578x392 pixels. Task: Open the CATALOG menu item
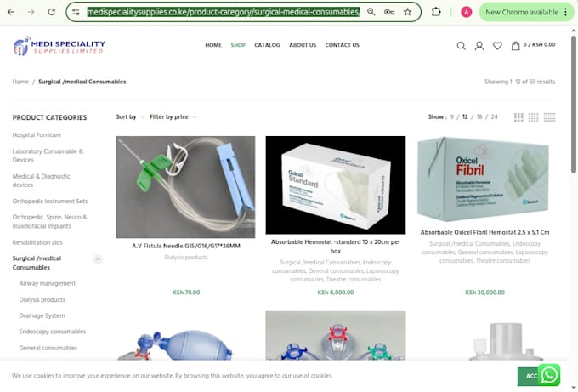[x=267, y=45]
